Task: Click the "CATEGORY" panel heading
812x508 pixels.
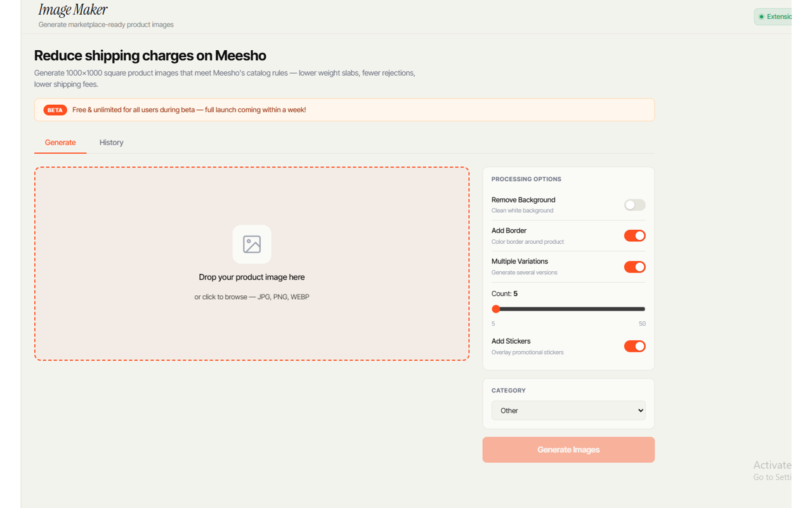Action: click(x=509, y=391)
